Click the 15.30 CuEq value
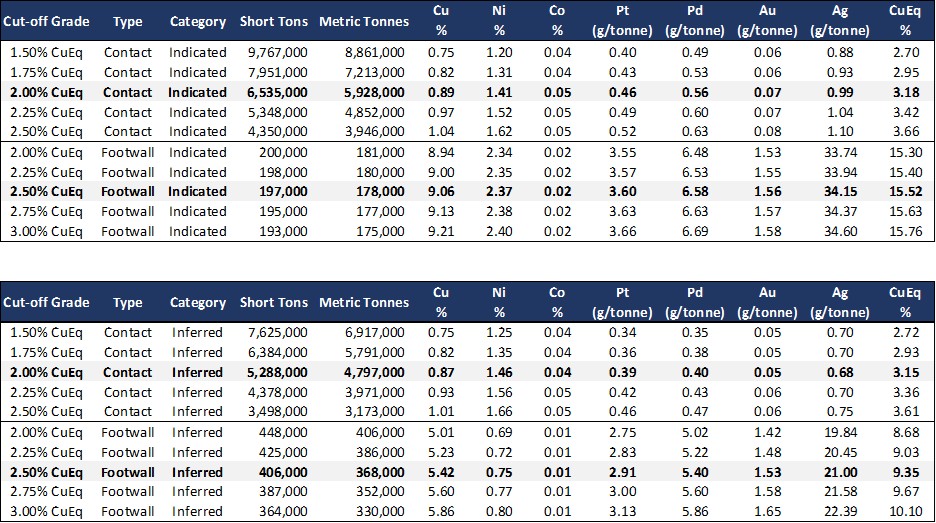 coord(903,152)
